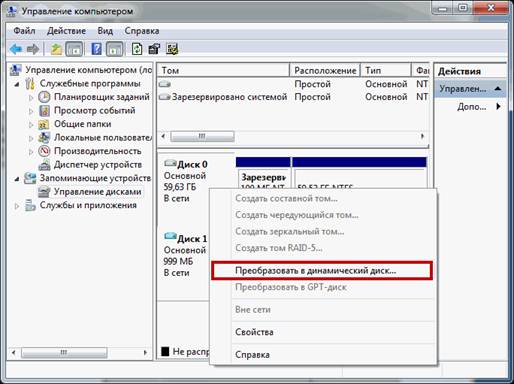Click the Up one level folder icon

coord(56,49)
